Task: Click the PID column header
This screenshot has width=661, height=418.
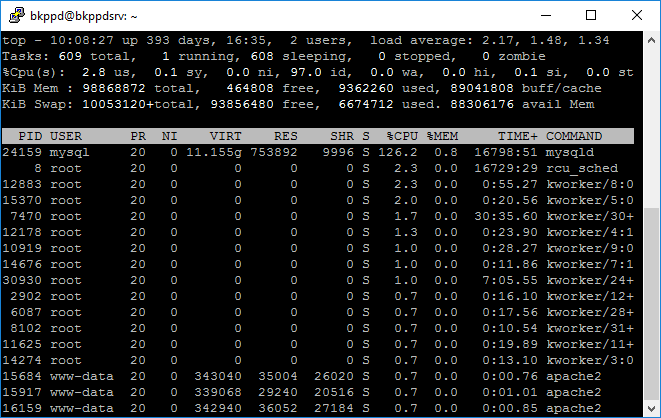Action: pos(30,136)
